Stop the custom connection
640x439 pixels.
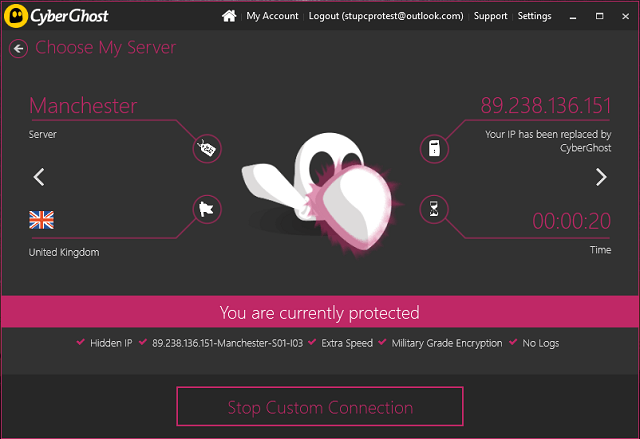coord(320,407)
